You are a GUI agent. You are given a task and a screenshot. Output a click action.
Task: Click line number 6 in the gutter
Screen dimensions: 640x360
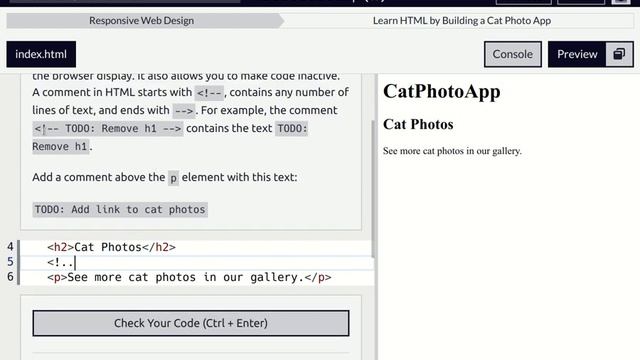(x=10, y=277)
